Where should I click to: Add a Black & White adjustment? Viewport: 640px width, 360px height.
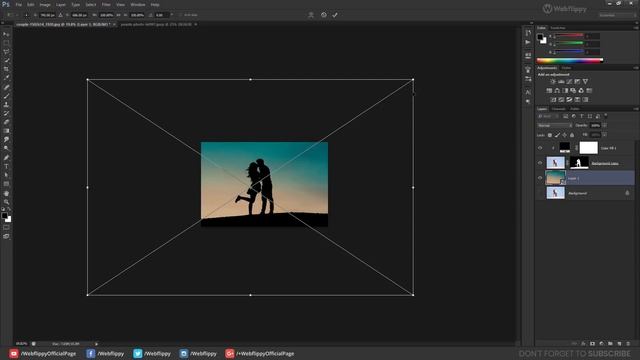[x=565, y=91]
